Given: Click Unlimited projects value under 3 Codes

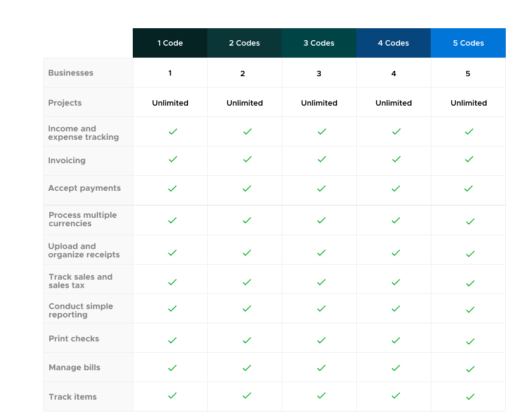Looking at the screenshot, I should (319, 103).
